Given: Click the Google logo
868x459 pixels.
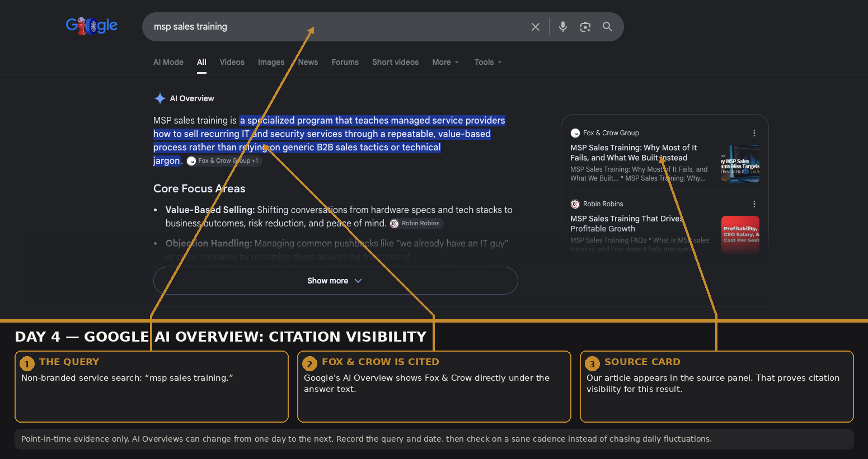Looking at the screenshot, I should pos(92,26).
